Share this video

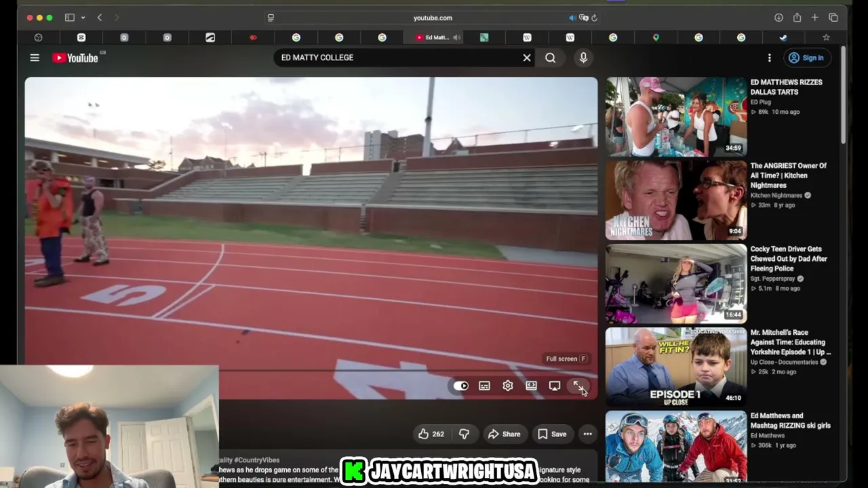(504, 434)
